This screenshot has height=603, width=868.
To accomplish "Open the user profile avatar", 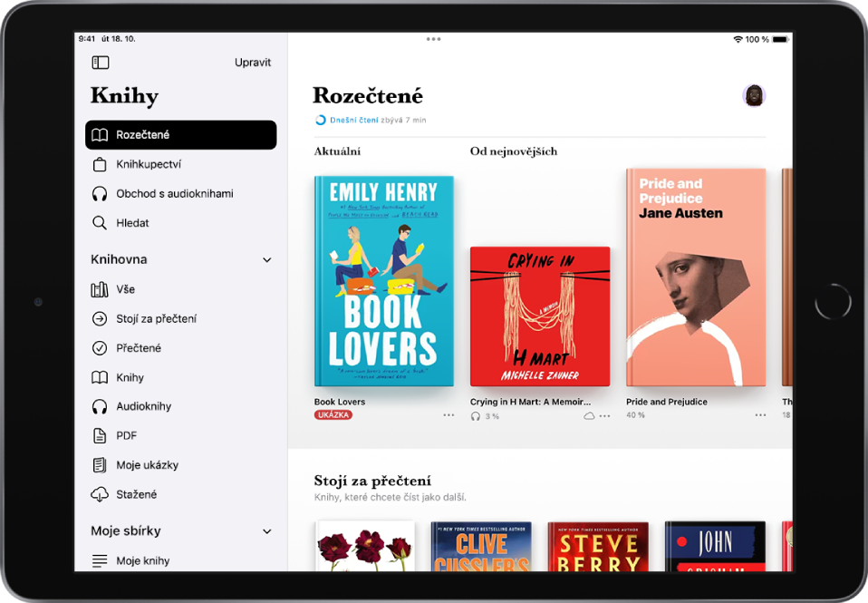I will click(x=754, y=95).
